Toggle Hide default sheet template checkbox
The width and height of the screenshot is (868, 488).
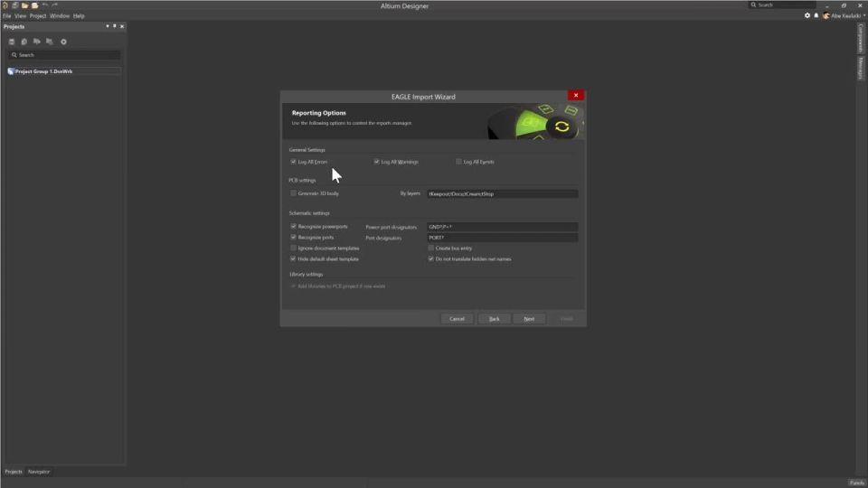293,258
